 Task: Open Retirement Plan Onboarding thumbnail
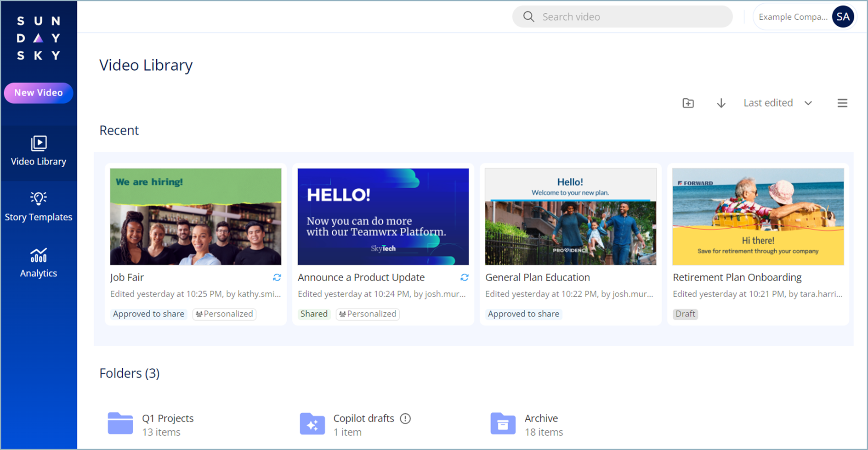click(758, 216)
